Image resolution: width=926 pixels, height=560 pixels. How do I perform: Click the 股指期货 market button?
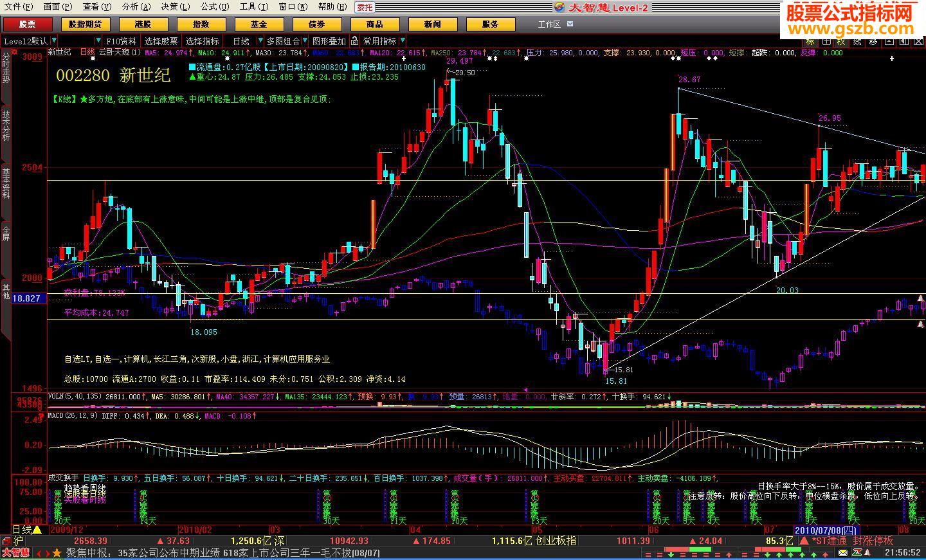(x=86, y=24)
